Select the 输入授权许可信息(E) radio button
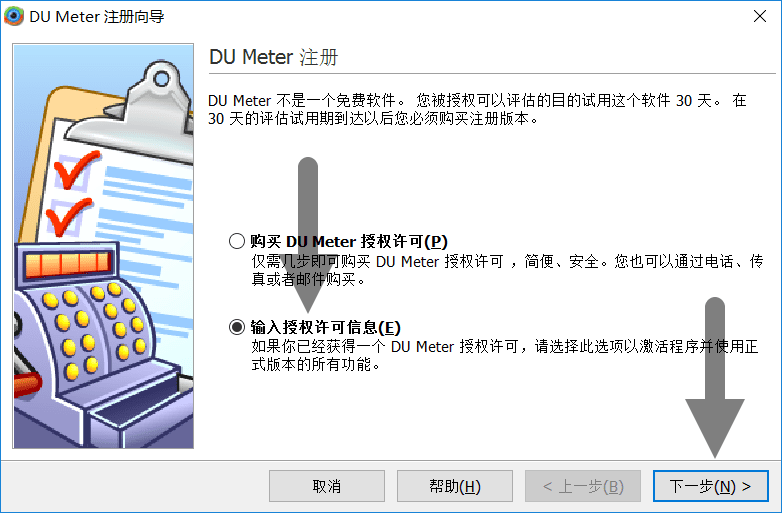782x513 pixels. (x=236, y=327)
